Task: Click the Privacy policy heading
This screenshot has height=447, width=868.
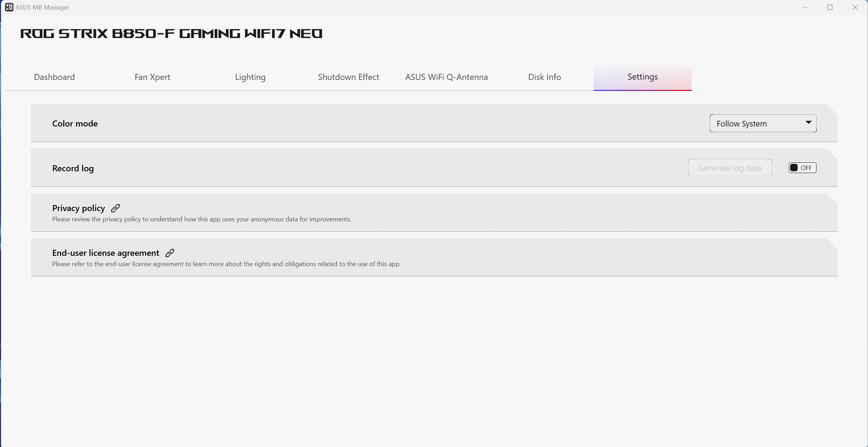Action: (79, 208)
